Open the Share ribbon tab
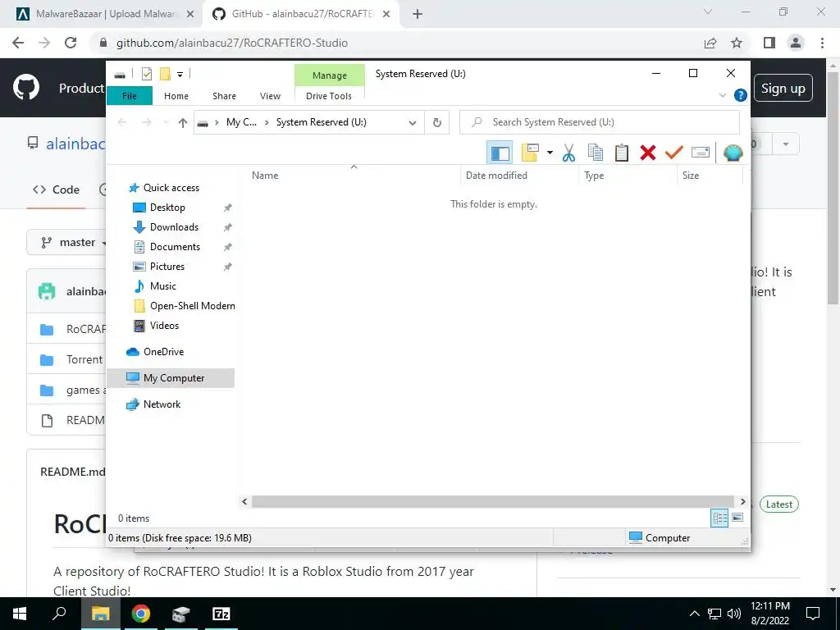This screenshot has height=630, width=840. pos(224,96)
